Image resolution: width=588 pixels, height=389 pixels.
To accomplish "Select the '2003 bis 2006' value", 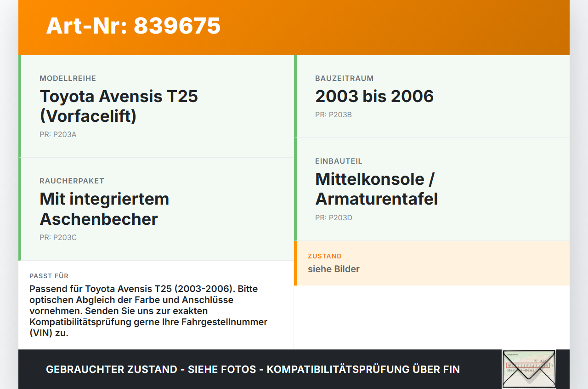I will 374,96.
